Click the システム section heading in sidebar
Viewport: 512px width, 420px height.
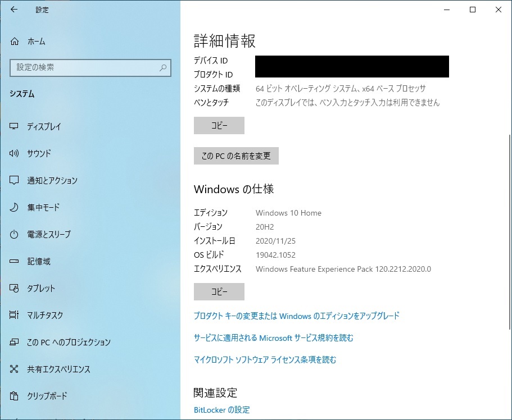[x=22, y=94]
